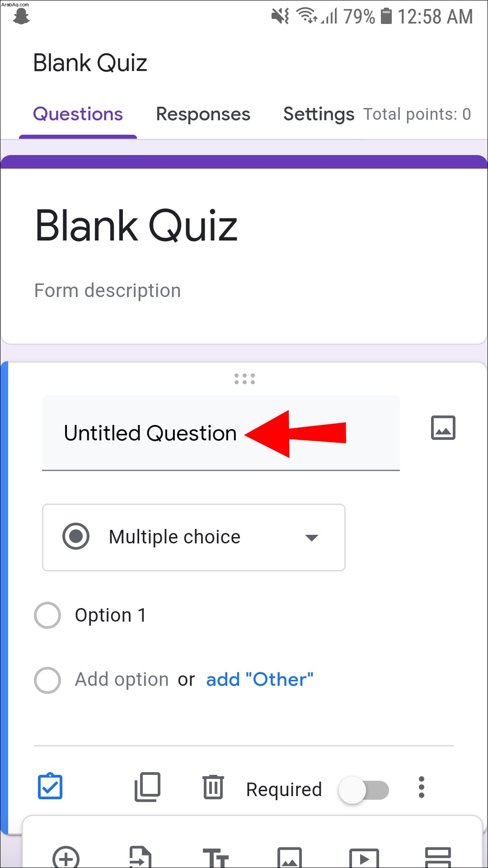The height and width of the screenshot is (868, 488).
Task: Toggle the Required switch on
Action: click(x=364, y=790)
